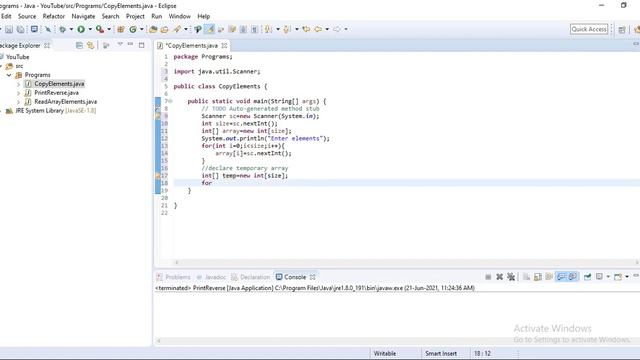Minimize the Package Explorer panel
640x360 pixels.
click(130, 44)
